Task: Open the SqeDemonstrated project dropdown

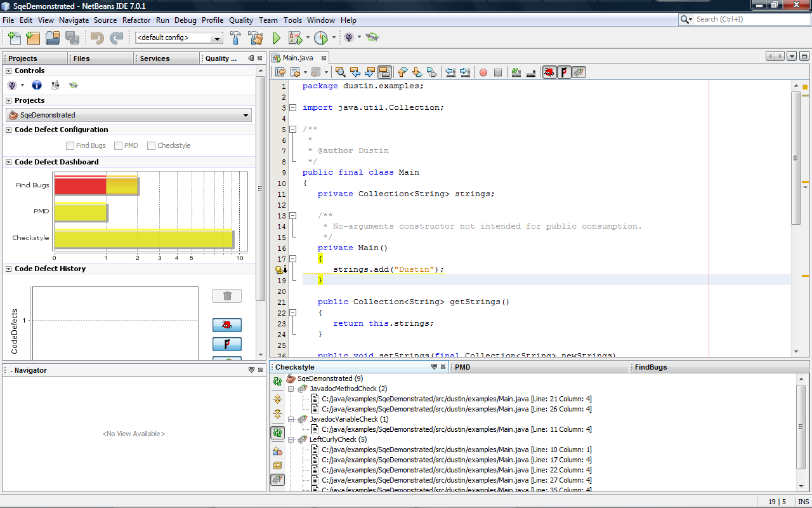Action: (x=246, y=115)
